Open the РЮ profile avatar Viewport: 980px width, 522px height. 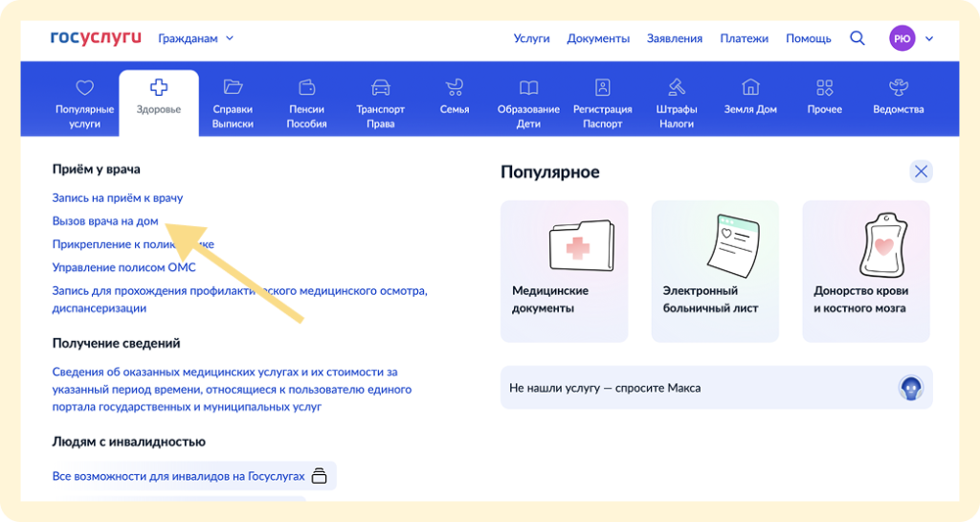tap(902, 38)
